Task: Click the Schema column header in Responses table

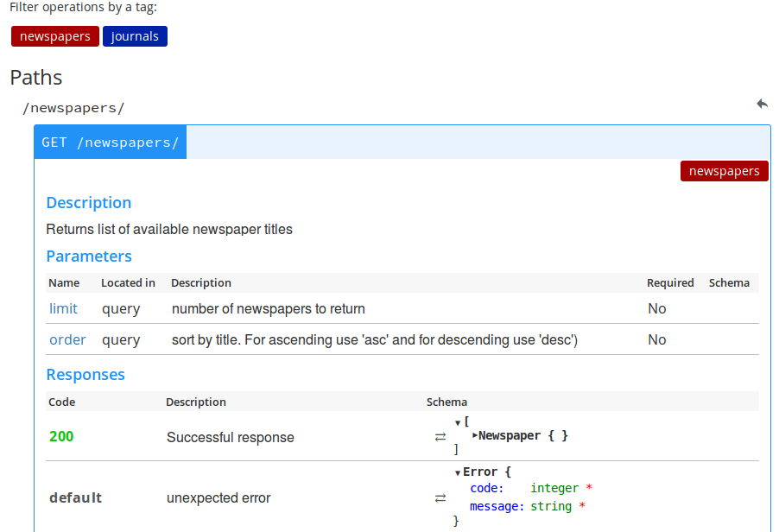Action: (x=446, y=402)
